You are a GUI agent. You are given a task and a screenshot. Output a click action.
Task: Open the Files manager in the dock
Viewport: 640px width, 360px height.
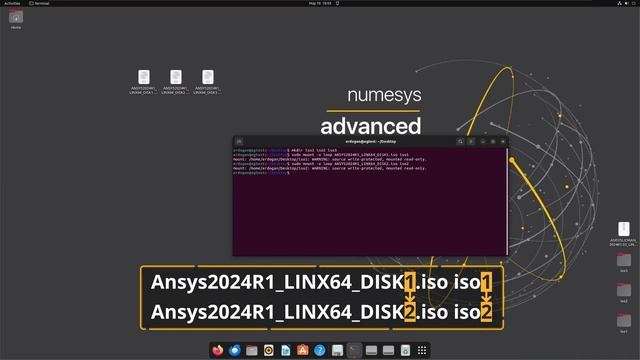click(x=252, y=350)
